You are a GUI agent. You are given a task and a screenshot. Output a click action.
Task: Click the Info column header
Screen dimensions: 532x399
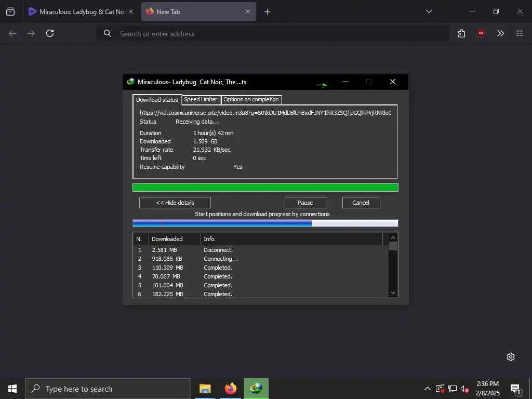point(292,239)
